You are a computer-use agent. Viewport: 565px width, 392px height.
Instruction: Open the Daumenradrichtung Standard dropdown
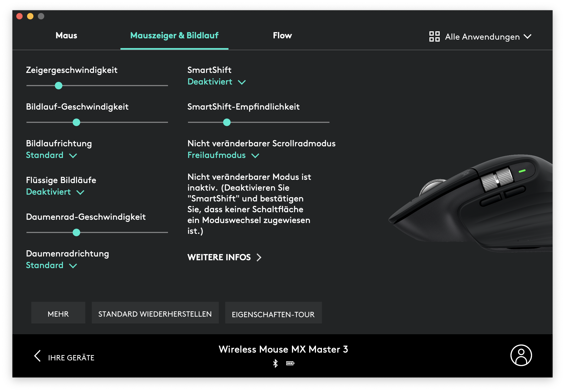(x=52, y=265)
